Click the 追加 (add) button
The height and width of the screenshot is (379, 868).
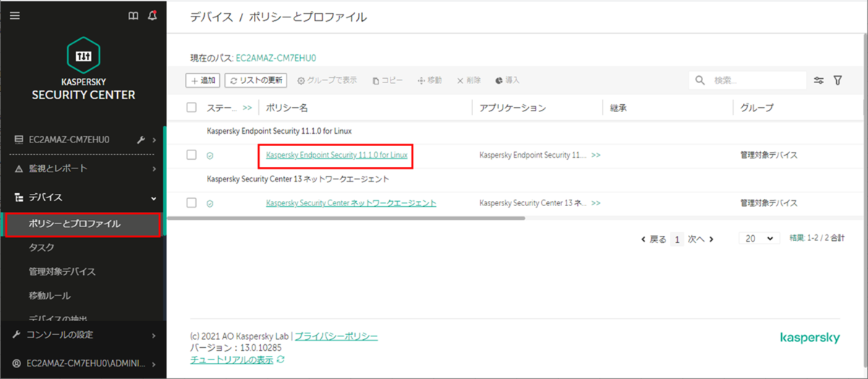203,80
